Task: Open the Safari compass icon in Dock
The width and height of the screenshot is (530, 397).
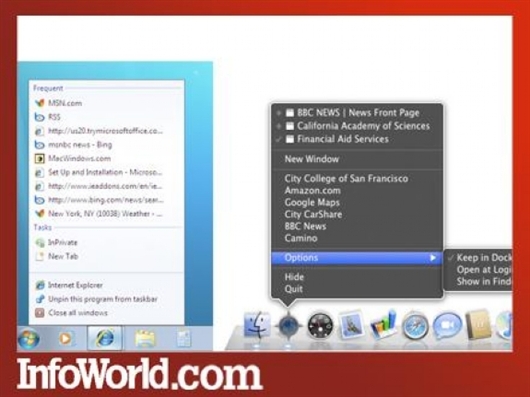Action: point(415,326)
